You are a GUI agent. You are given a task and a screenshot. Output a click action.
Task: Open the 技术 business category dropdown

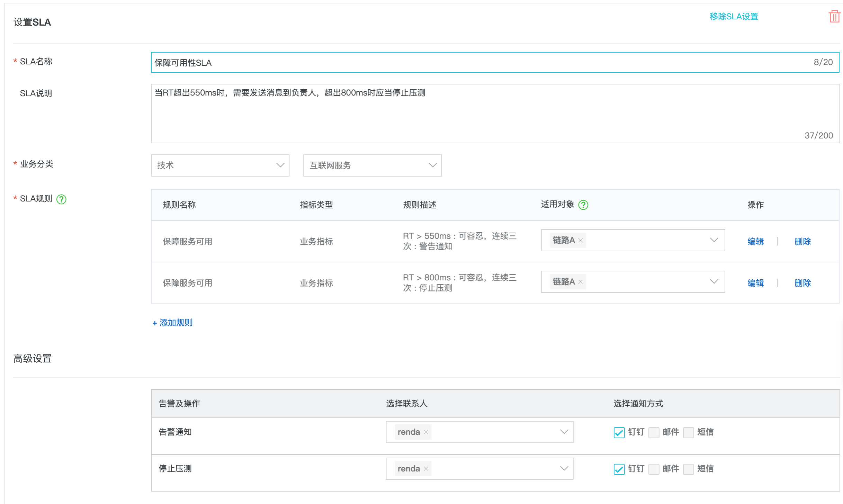click(220, 165)
